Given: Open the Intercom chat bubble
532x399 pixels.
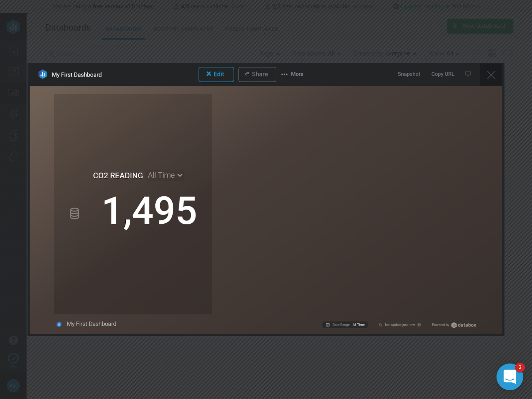Looking at the screenshot, I should point(510,376).
